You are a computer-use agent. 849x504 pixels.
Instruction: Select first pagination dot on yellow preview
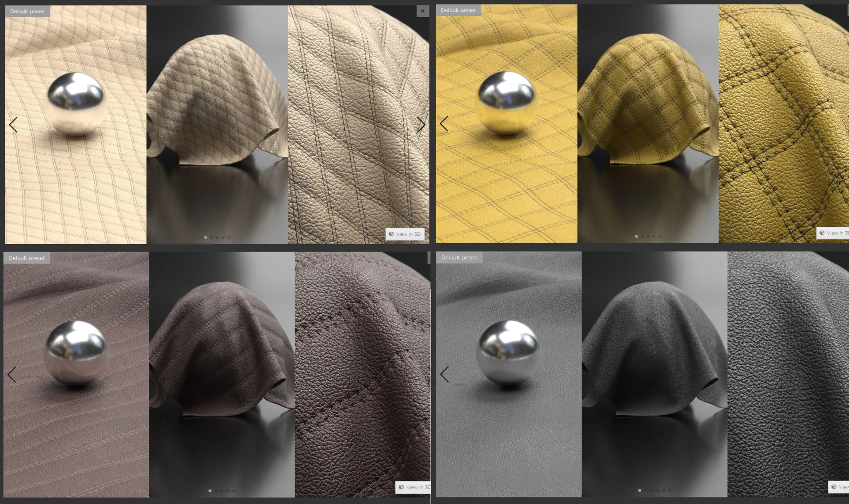pos(636,237)
